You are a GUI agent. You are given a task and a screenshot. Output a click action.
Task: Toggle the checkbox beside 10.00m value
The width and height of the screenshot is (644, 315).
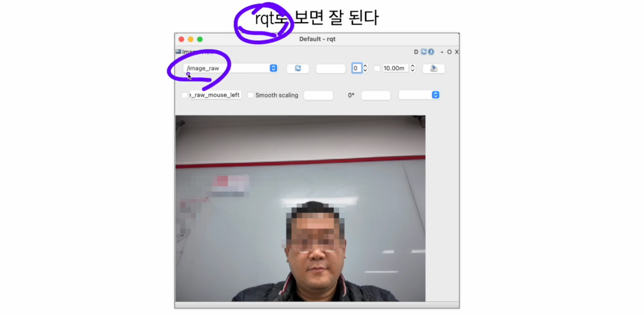pyautogui.click(x=377, y=68)
